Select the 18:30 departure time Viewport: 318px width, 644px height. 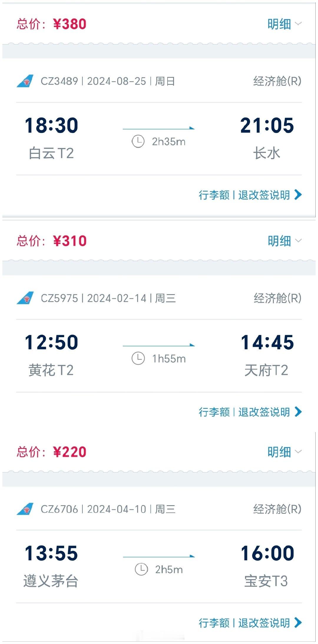(52, 125)
